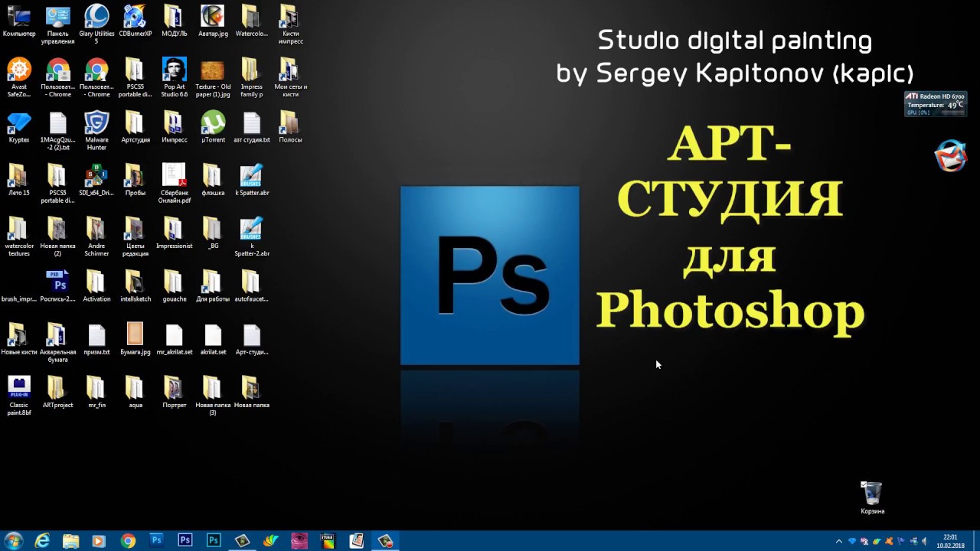Image resolution: width=980 pixels, height=551 pixels.
Task: Select the Classic paint.8bf plug-in file
Action: click(x=19, y=396)
